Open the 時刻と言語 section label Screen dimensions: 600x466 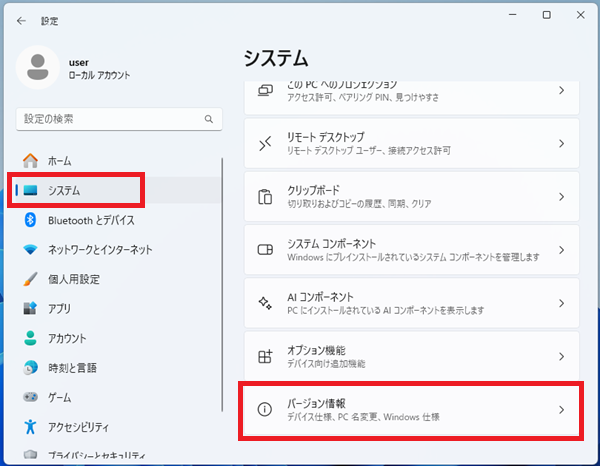point(72,368)
